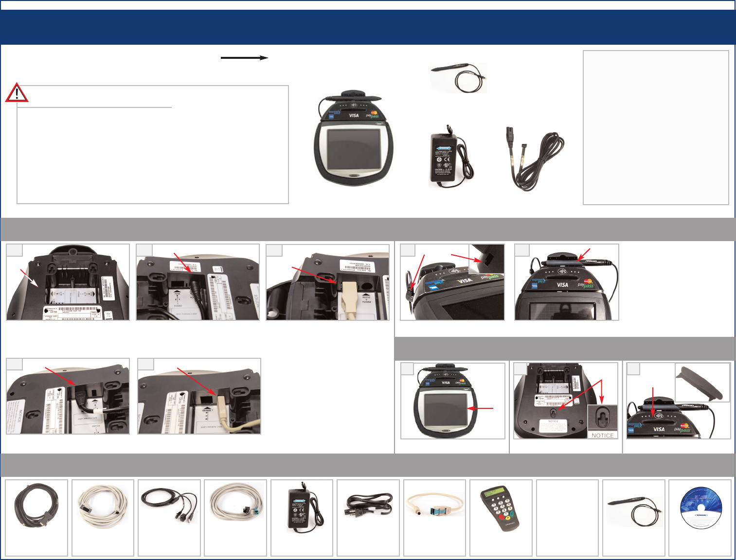Viewport: 736px width, 560px height.
Task: Click the red warning triangle icon
Action: tap(17, 92)
